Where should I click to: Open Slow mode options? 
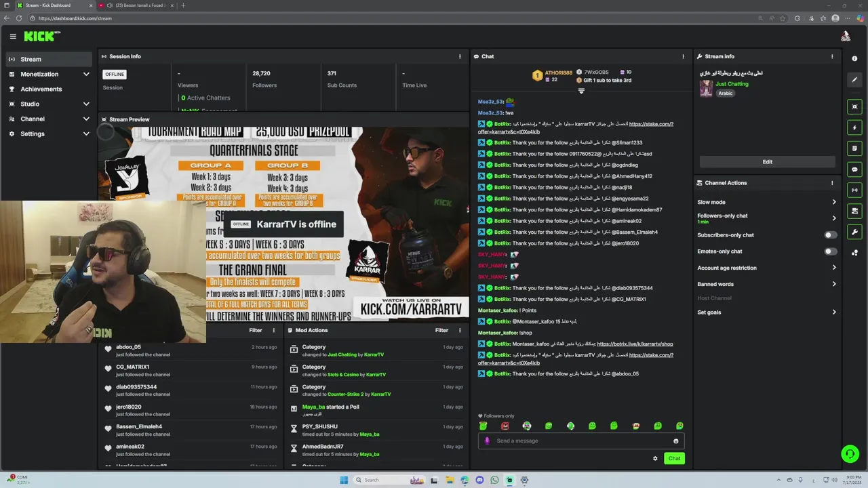pos(767,202)
